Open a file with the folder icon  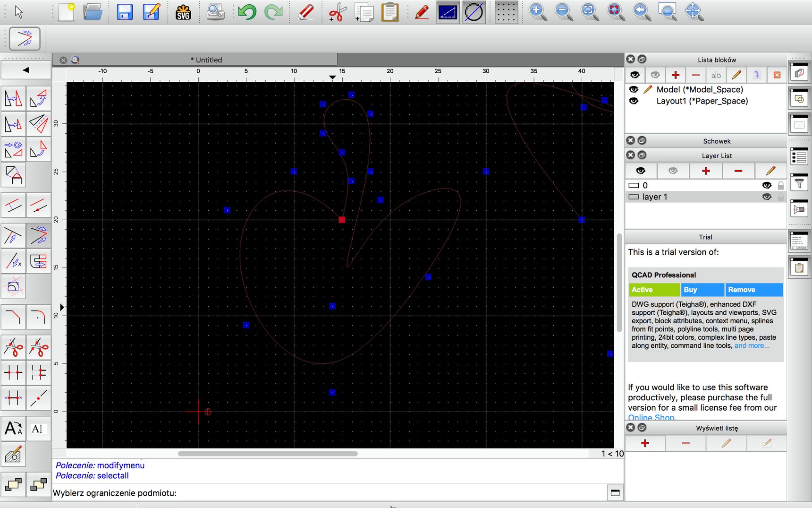[x=93, y=12]
